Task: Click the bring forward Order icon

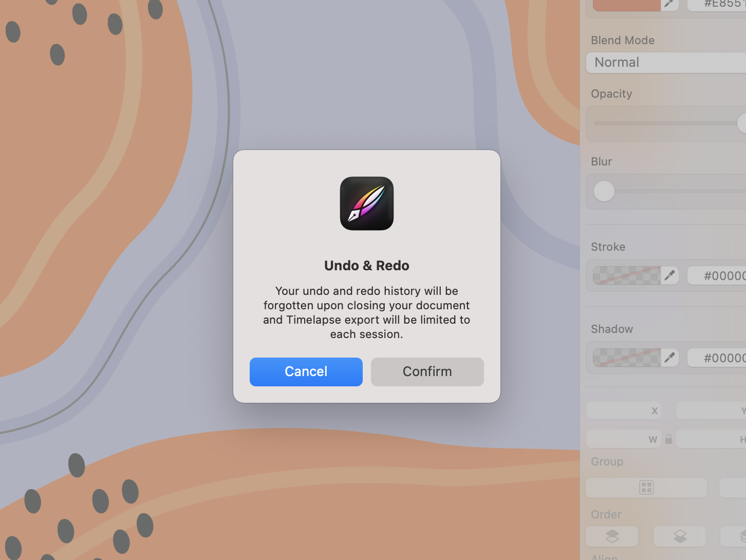Action: [612, 536]
